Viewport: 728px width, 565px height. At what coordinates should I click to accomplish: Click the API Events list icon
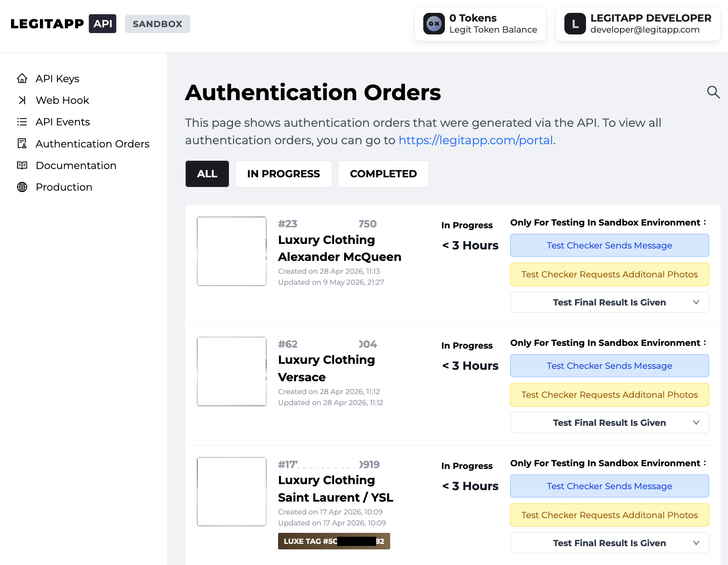click(x=22, y=122)
